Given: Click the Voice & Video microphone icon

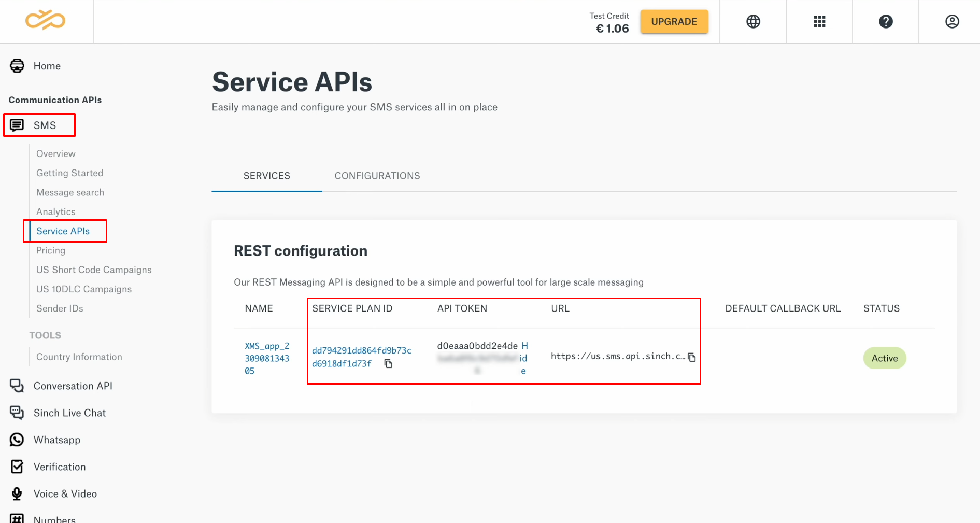Looking at the screenshot, I should [17, 493].
